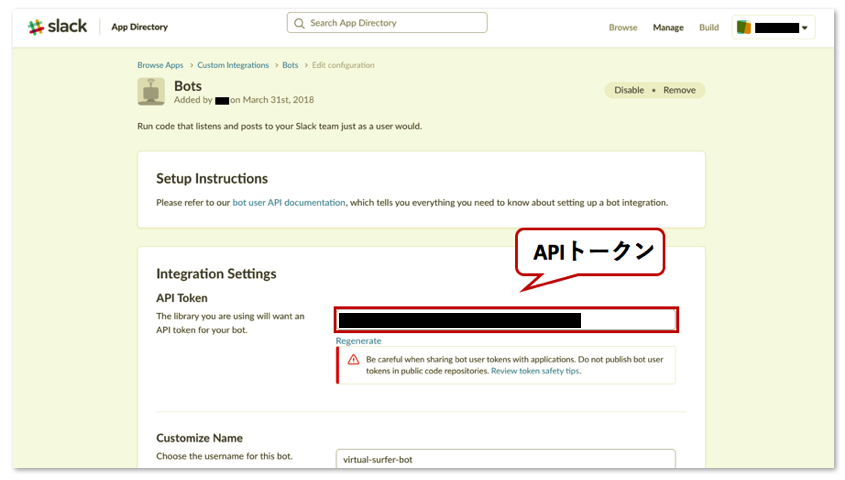Click Edit configuration breadcrumb text
This screenshot has width=845, height=480.
click(x=343, y=65)
